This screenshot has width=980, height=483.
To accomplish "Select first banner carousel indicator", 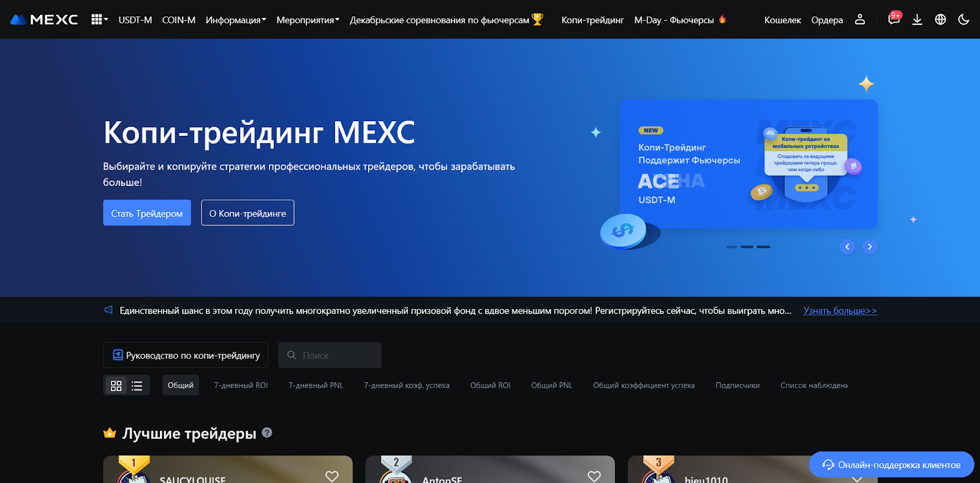I will point(731,247).
